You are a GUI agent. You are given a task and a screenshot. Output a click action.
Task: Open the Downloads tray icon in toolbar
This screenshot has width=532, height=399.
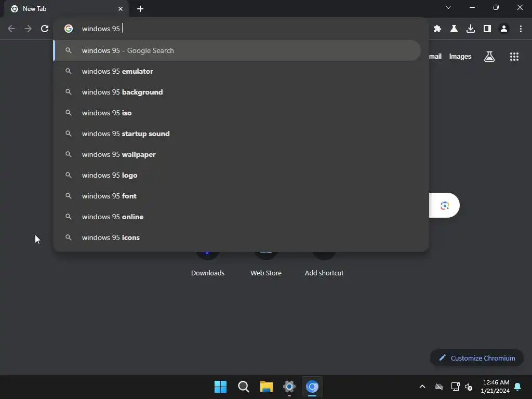471,29
